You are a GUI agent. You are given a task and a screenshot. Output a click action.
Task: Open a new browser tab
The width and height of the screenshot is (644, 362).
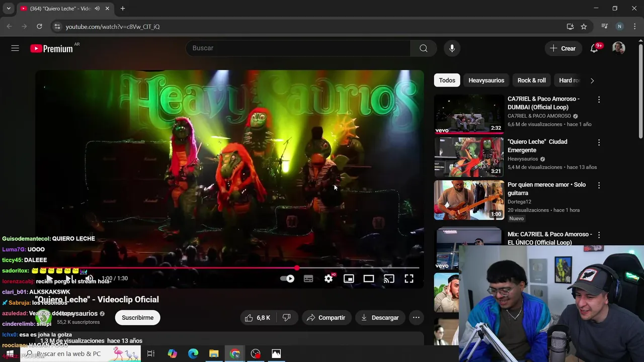tap(123, 9)
